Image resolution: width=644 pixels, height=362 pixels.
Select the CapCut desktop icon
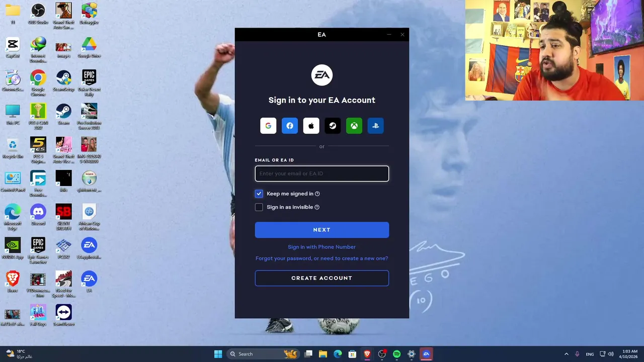(x=13, y=48)
